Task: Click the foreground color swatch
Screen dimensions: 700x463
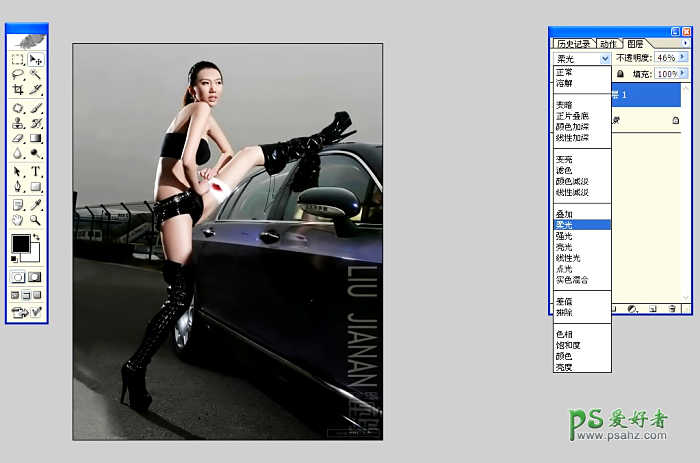Action: 20,244
